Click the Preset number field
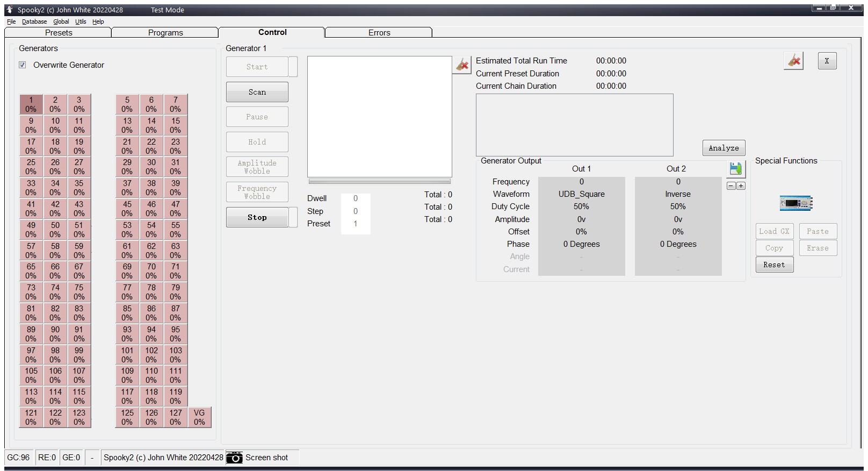Image resolution: width=868 pixels, height=471 pixels. (x=355, y=224)
